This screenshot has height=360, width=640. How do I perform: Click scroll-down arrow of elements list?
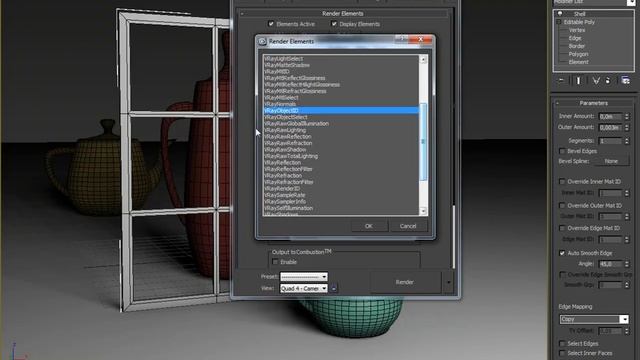pyautogui.click(x=423, y=211)
